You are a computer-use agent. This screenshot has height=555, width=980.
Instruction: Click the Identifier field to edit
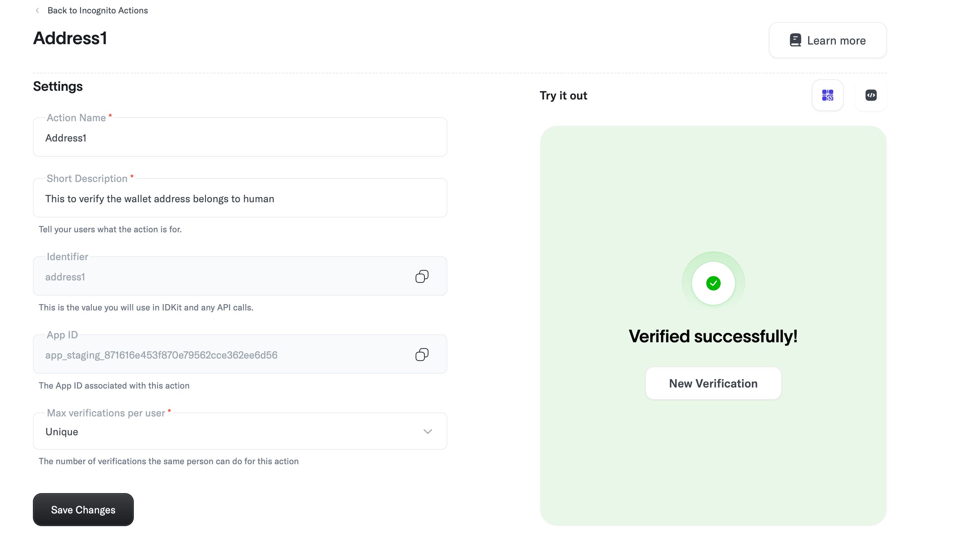pyautogui.click(x=240, y=276)
